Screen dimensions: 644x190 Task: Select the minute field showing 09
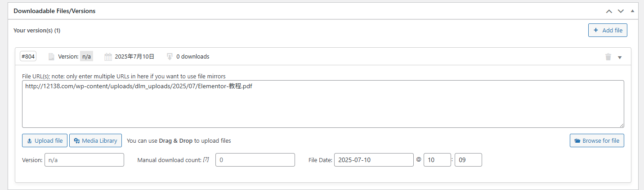click(x=468, y=160)
